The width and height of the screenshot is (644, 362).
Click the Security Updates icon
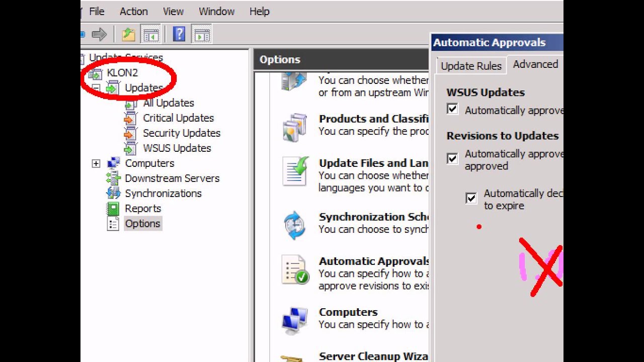pyautogui.click(x=130, y=133)
